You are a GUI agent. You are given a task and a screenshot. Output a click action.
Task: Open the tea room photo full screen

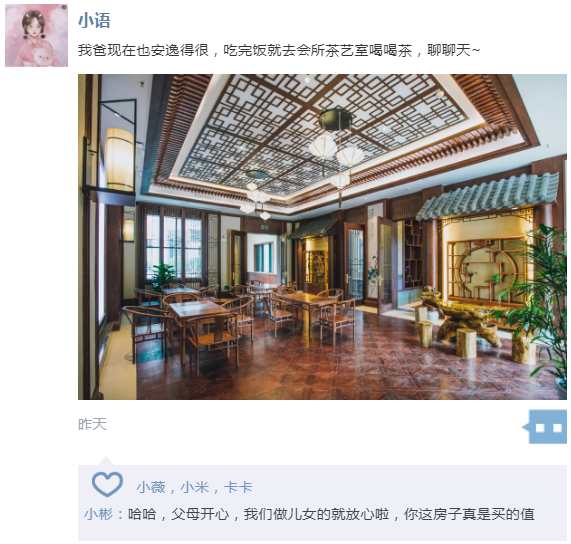(322, 237)
